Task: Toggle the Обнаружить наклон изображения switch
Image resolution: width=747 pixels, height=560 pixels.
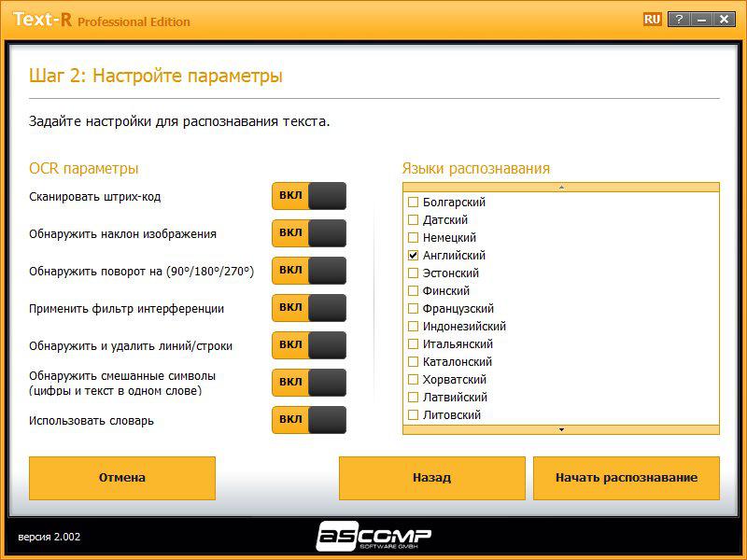Action: [x=309, y=232]
